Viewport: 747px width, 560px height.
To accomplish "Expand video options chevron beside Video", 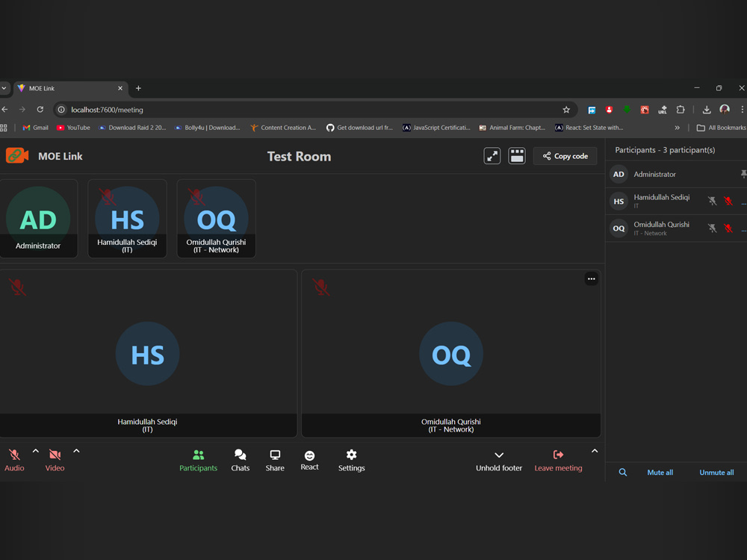I will (x=76, y=451).
